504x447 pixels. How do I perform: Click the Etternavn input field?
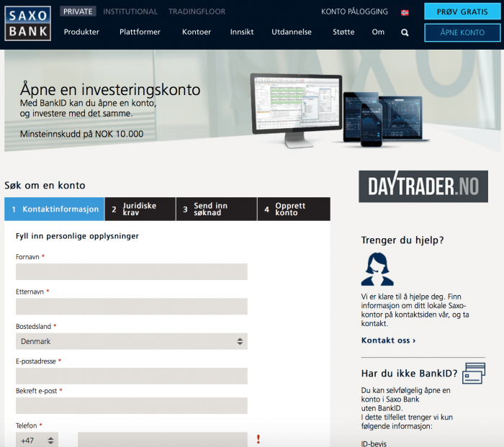coord(132,306)
